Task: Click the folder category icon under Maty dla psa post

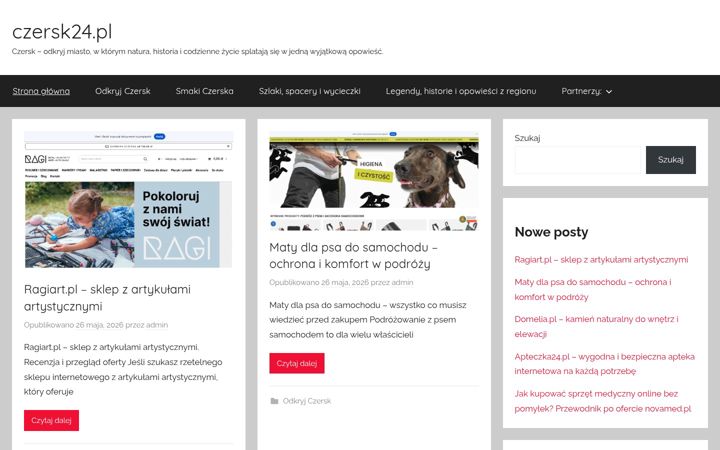Action: point(274,401)
